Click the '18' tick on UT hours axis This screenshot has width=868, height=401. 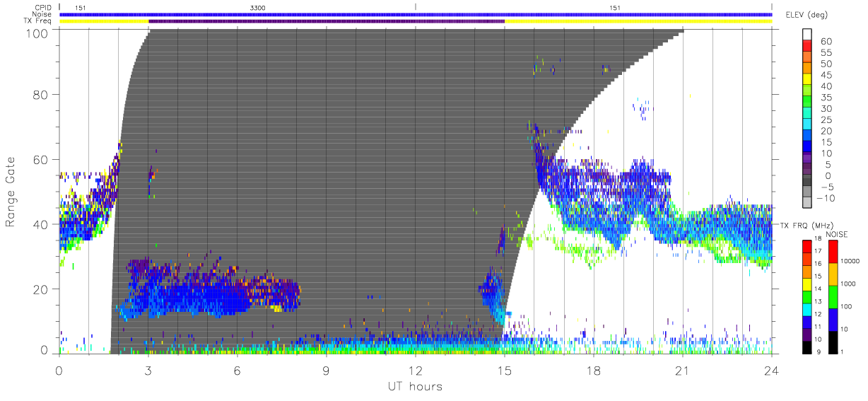pyautogui.click(x=594, y=369)
